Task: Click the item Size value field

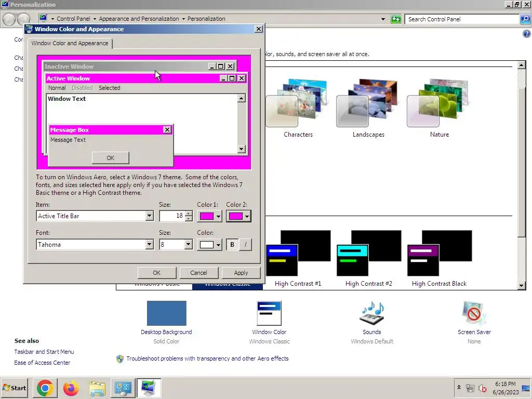Action: pyautogui.click(x=172, y=216)
